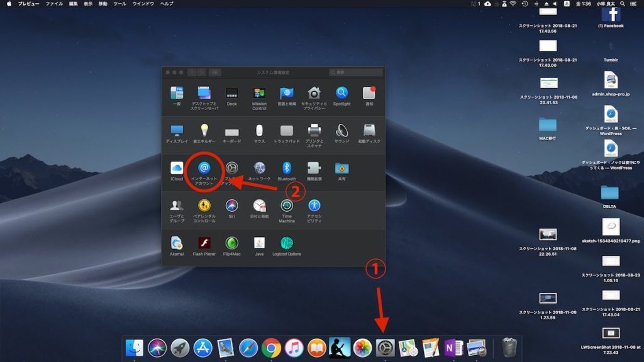Launch the App Store from the Dock
The image size is (644, 362).
pos(203,348)
